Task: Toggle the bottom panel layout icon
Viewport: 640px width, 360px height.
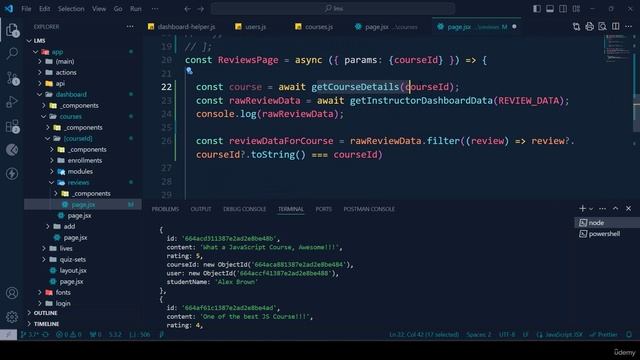Action: click(550, 9)
